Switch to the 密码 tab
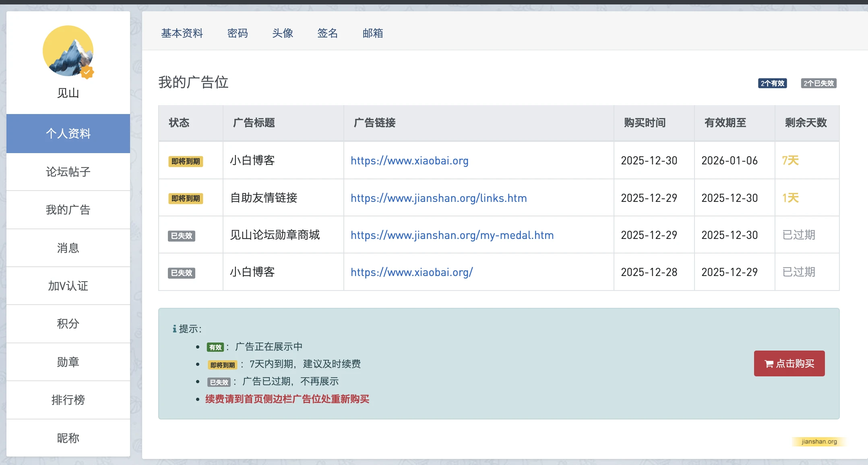 tap(238, 33)
